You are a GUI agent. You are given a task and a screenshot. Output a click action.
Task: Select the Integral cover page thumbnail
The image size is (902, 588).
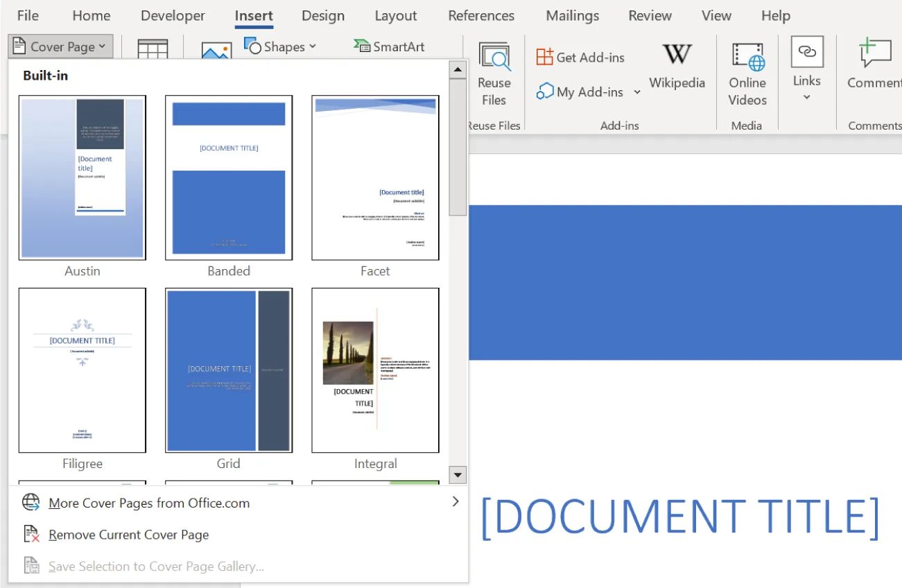pos(375,370)
